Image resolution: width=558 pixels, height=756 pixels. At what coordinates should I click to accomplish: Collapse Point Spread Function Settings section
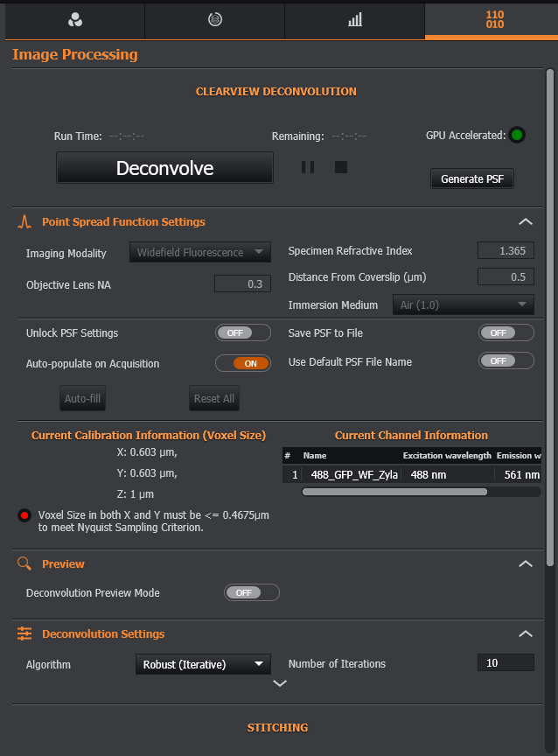525,222
